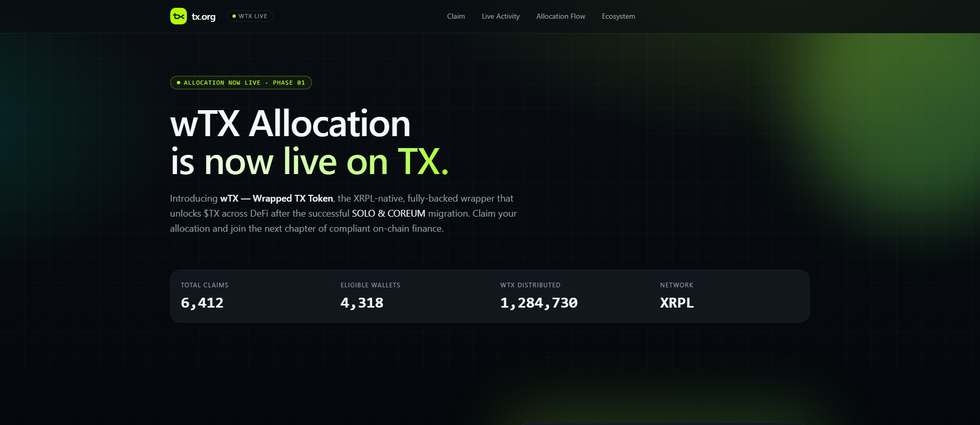Screen dimensions: 980x425
Task: Navigate to Ecosystem in the header
Action: coord(618,16)
